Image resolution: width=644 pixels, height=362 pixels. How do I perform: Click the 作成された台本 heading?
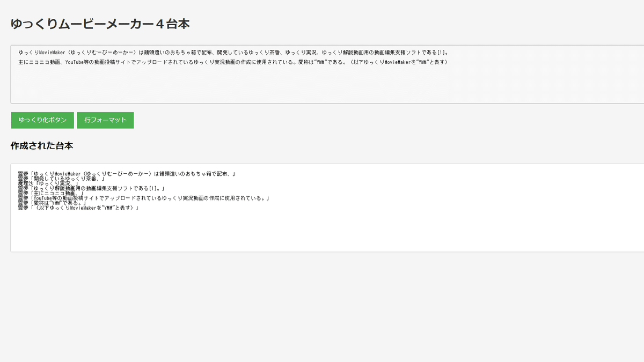click(x=41, y=145)
